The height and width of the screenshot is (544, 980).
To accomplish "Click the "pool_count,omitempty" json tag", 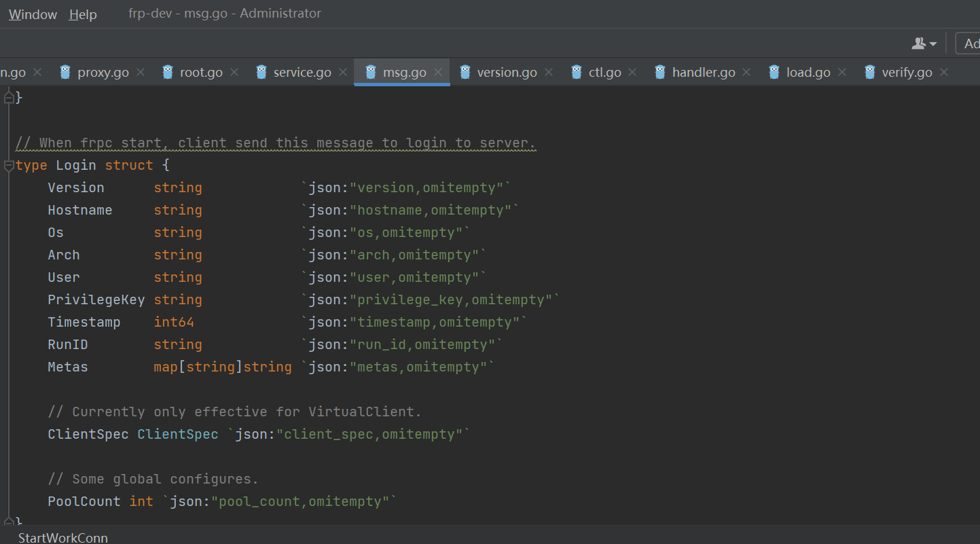I will point(280,502).
